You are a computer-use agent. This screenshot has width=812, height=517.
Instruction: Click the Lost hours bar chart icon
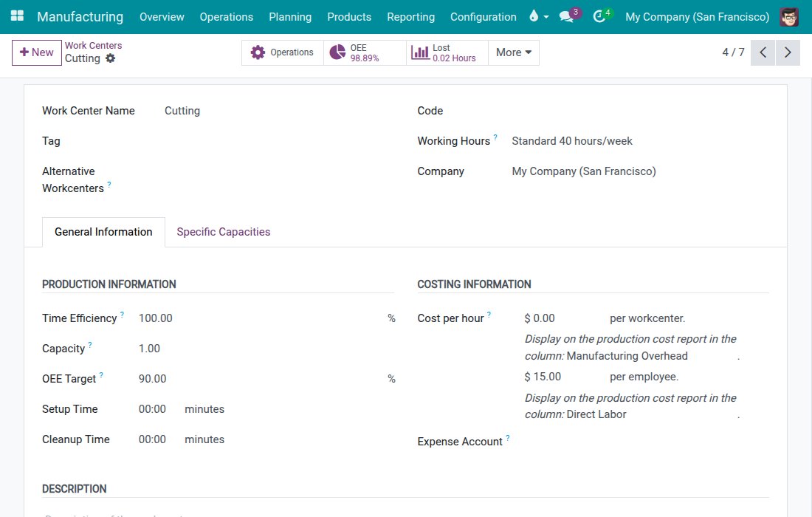(420, 52)
